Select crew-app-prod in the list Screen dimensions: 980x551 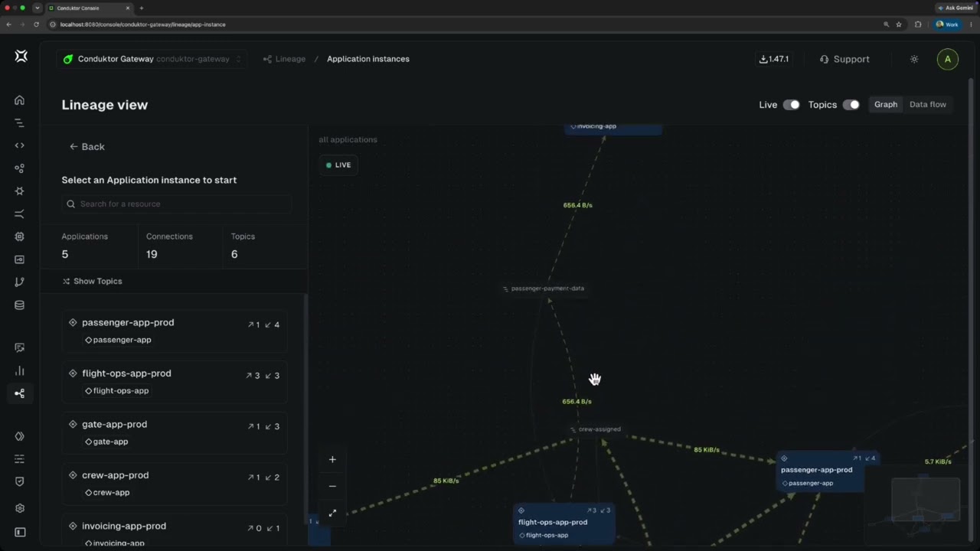175,484
